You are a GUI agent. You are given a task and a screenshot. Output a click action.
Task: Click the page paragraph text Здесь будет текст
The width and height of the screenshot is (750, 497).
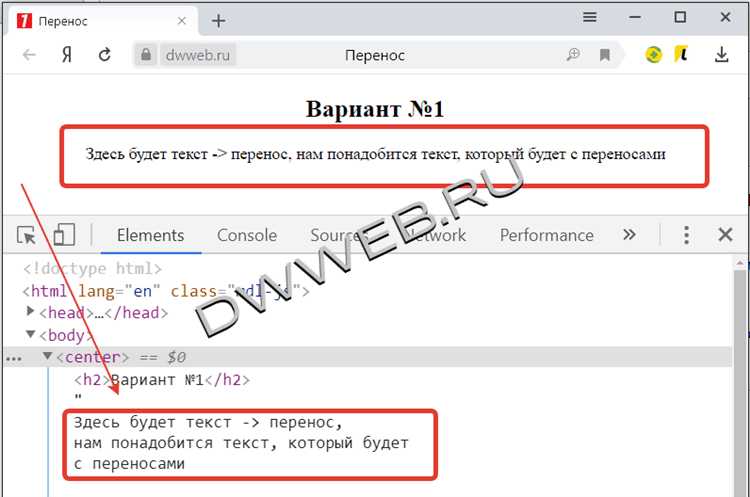[375, 154]
